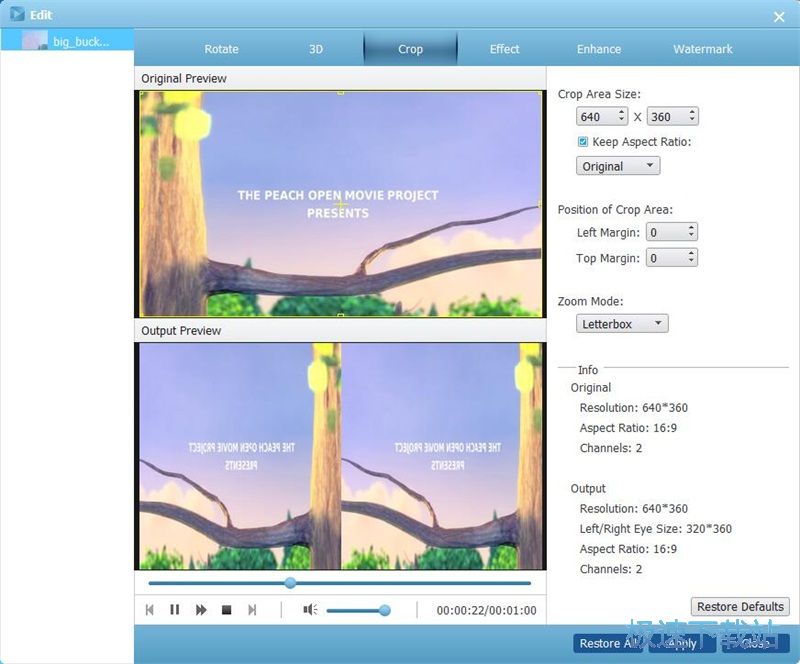Click the Original Preview label
This screenshot has width=800, height=664.
(184, 79)
